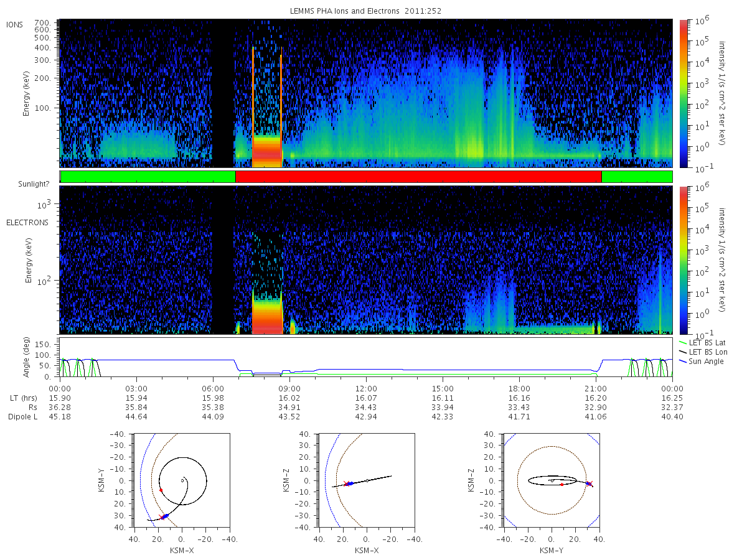Image resolution: width=747 pixels, height=560 pixels.
Task: Select LT value 15.90
Action: (x=60, y=397)
